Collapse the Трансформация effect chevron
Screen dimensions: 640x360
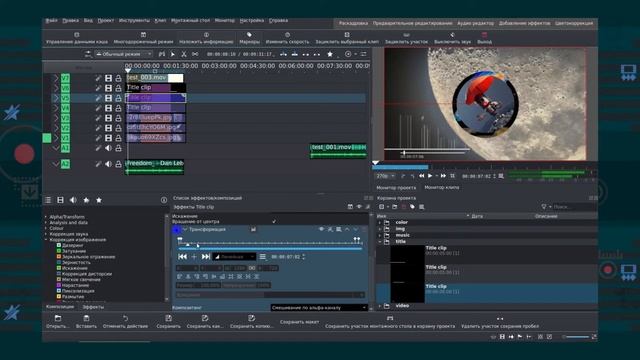pyautogui.click(x=184, y=229)
